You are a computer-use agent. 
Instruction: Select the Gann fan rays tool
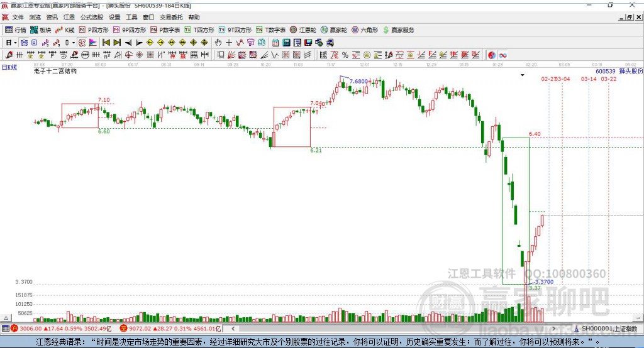click(x=231, y=55)
